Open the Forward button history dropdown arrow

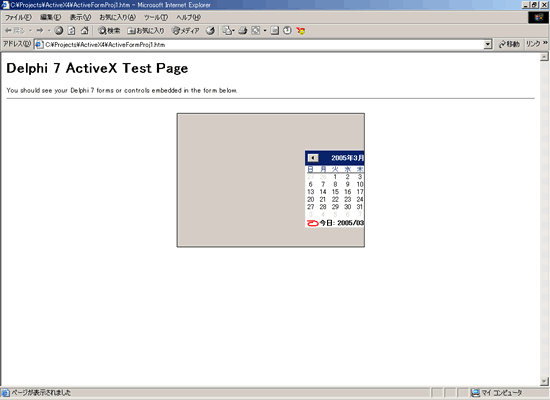[x=49, y=31]
